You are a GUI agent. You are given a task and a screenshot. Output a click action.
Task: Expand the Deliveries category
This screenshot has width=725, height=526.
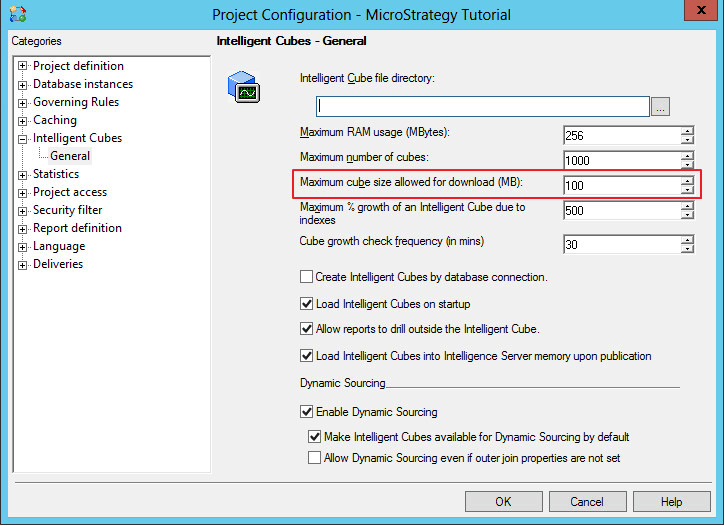tap(22, 265)
